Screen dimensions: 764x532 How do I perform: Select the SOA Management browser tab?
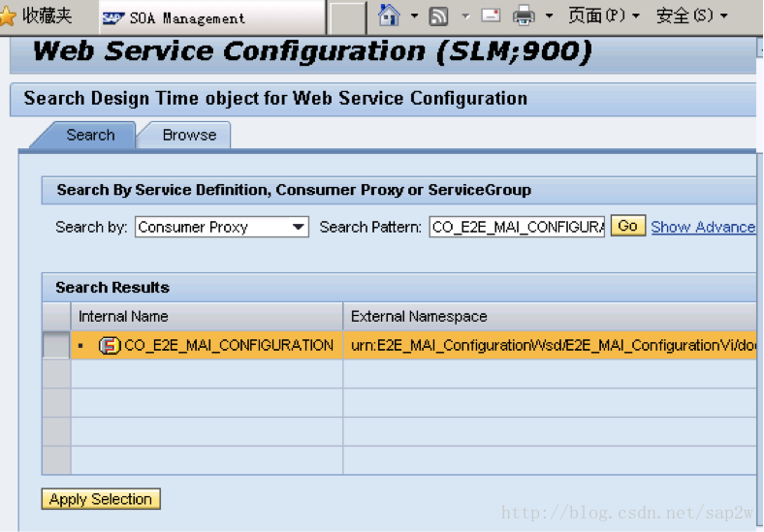pos(212,18)
